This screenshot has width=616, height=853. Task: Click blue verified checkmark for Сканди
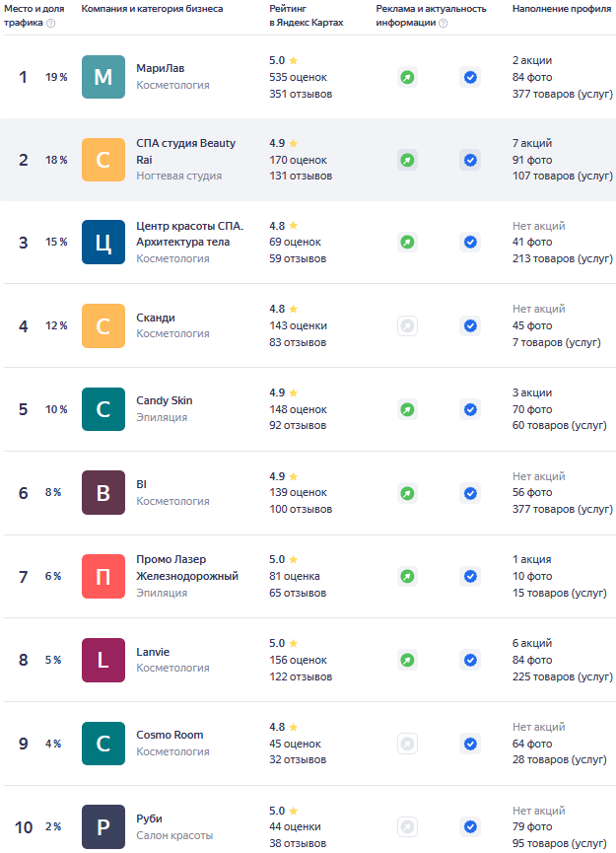pos(470,325)
